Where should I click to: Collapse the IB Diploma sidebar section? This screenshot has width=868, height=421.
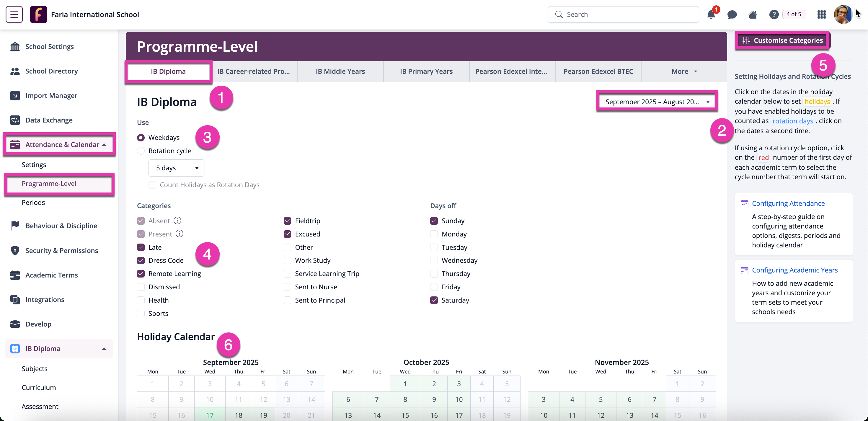105,349
